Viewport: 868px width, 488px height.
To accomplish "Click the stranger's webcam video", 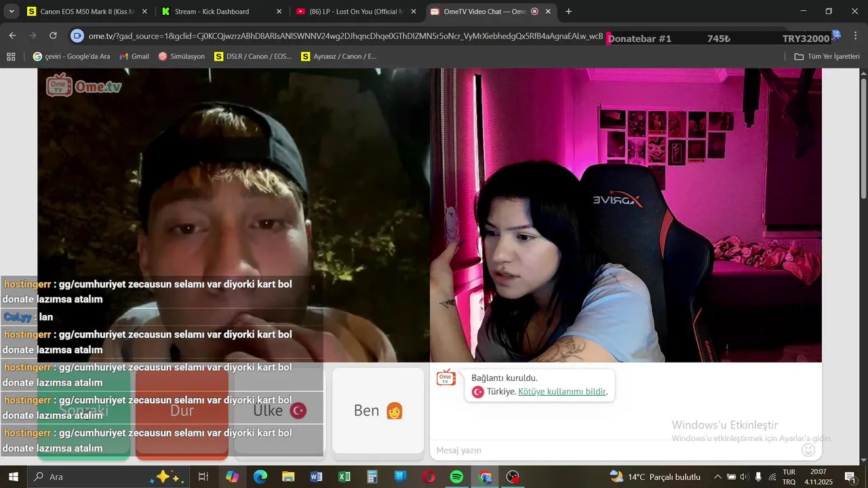I will pyautogui.click(x=233, y=216).
